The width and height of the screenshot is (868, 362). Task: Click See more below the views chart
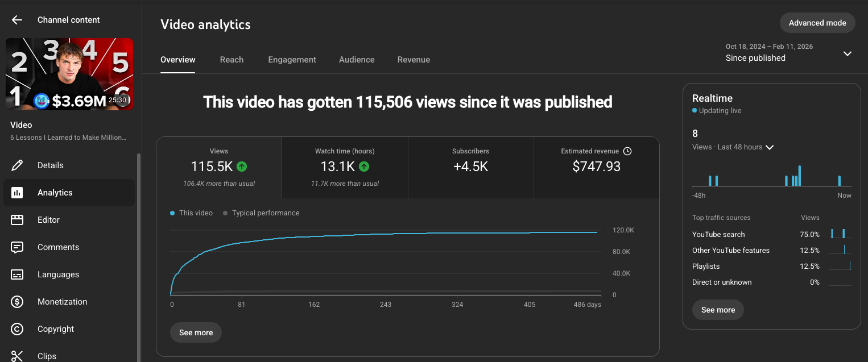tap(196, 332)
